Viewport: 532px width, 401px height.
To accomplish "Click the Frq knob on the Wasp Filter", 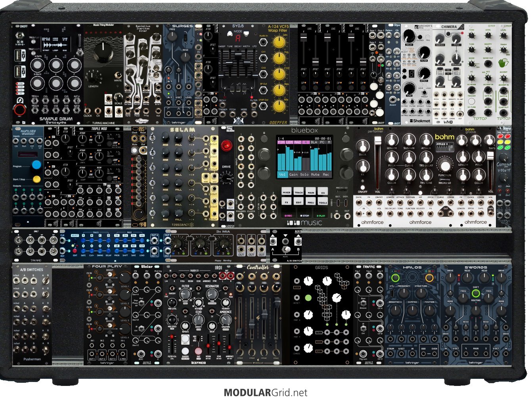I will coord(279,59).
